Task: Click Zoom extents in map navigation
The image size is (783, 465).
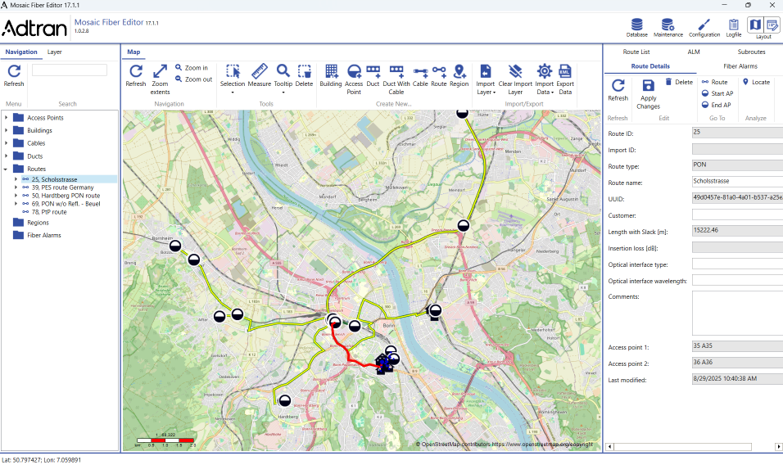Action: click(160, 79)
